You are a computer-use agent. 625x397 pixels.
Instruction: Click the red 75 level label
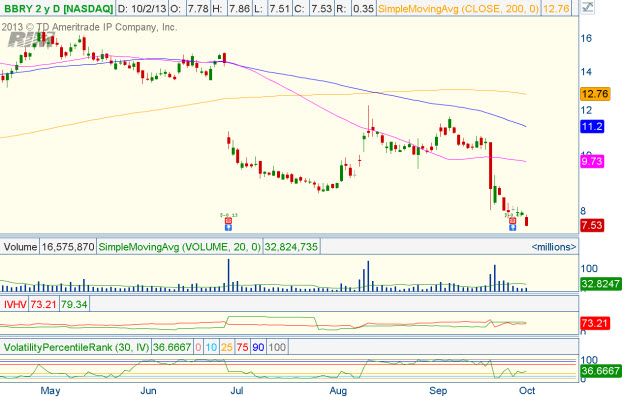coord(242,347)
